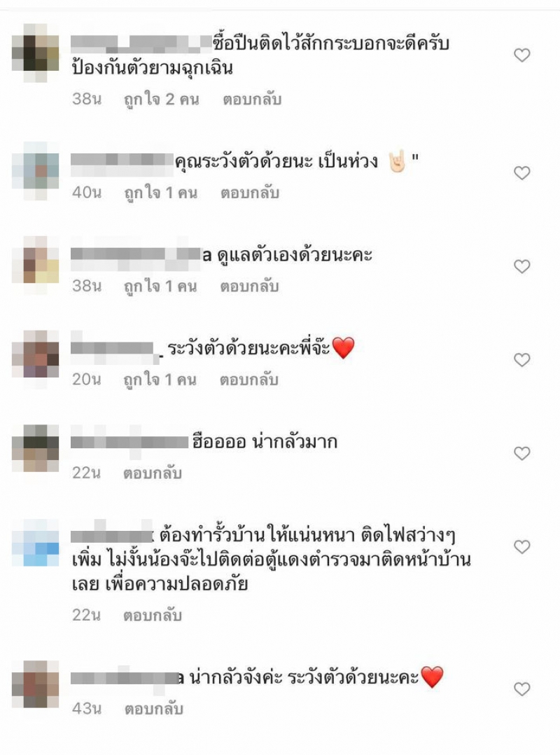Image resolution: width=560 pixels, height=755 pixels.
Task: Open the blurred username on 'ฮืออออ' comment
Action: click(x=129, y=441)
